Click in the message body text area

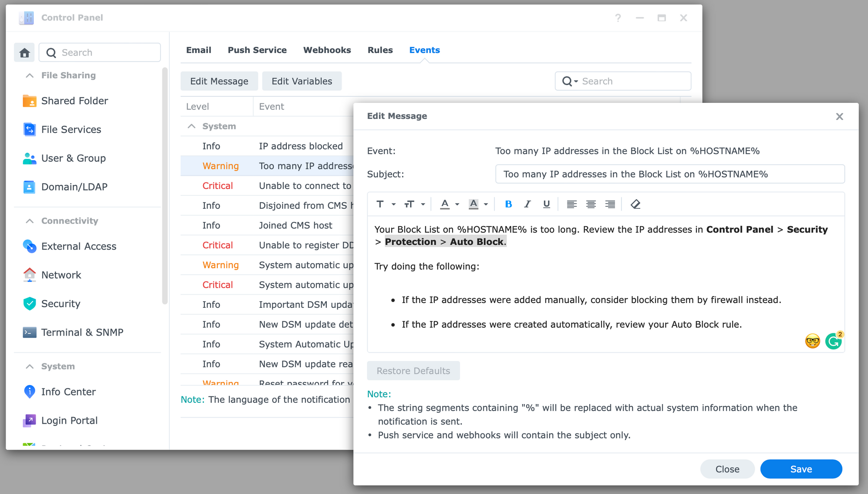[x=605, y=283]
